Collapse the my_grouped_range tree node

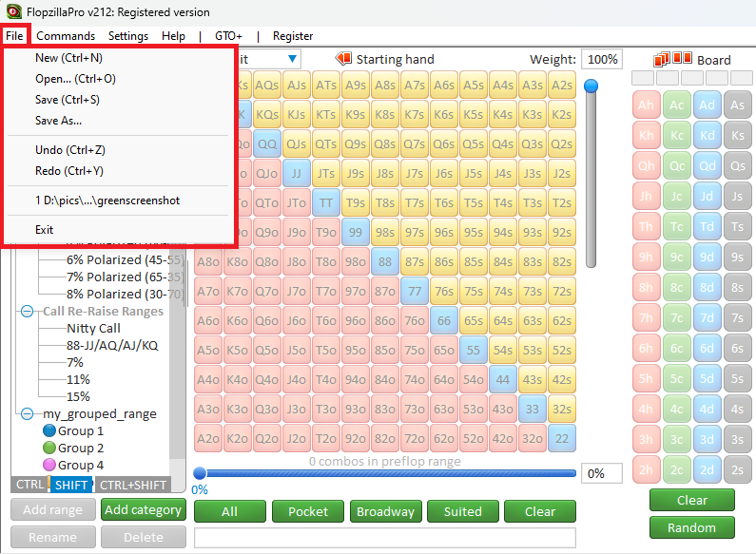[29, 413]
